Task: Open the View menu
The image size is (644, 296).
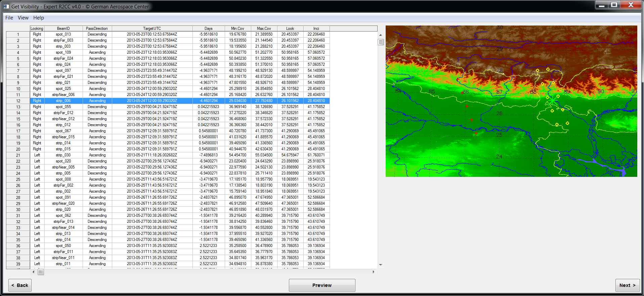Action: [23, 18]
